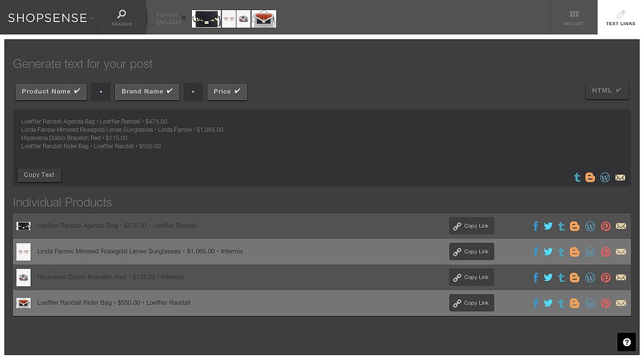Share generated text to WordPress

[x=605, y=177]
